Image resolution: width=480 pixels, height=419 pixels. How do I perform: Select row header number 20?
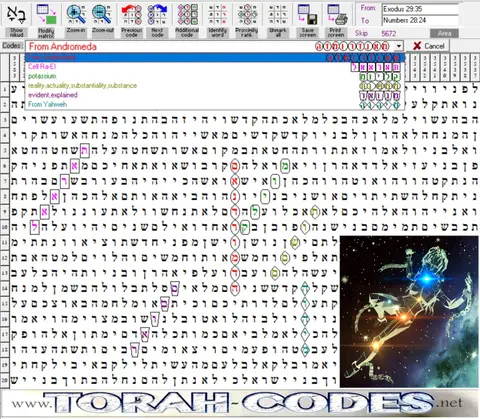pos(5,380)
